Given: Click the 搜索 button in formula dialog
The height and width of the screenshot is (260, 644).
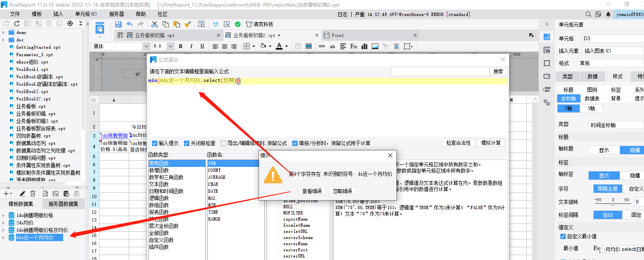Looking at the screenshot, I should coord(498,71).
